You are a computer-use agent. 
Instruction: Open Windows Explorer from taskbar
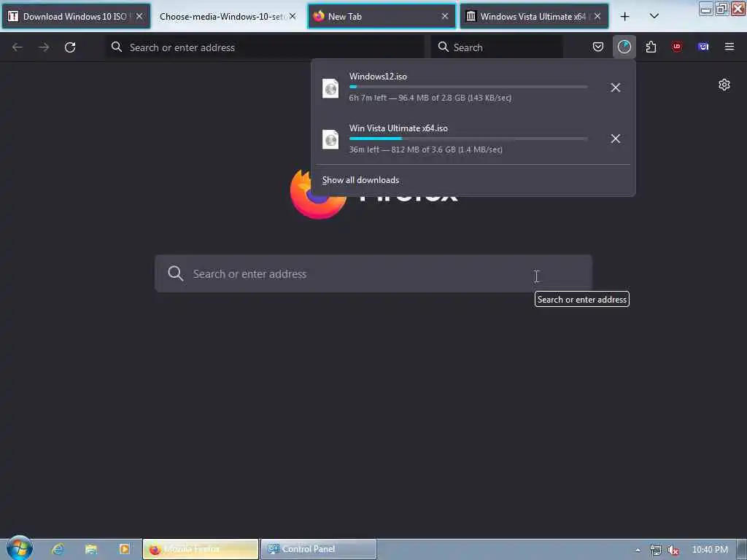pyautogui.click(x=91, y=549)
